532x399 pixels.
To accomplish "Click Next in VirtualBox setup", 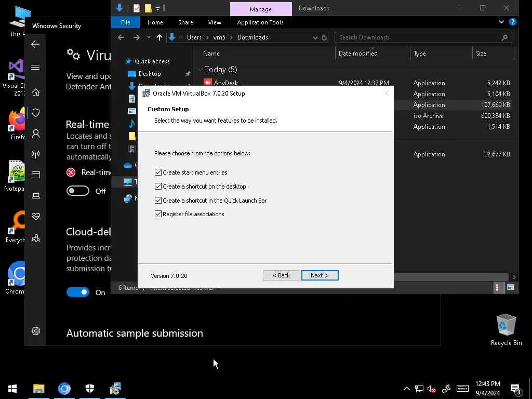I will pyautogui.click(x=320, y=275).
